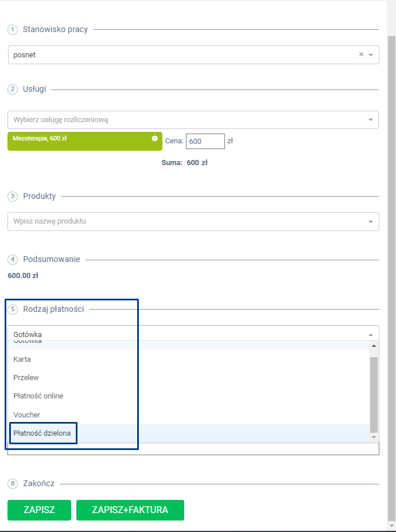396x532 pixels.
Task: Choose Płatność online from the list
Action: click(x=38, y=396)
